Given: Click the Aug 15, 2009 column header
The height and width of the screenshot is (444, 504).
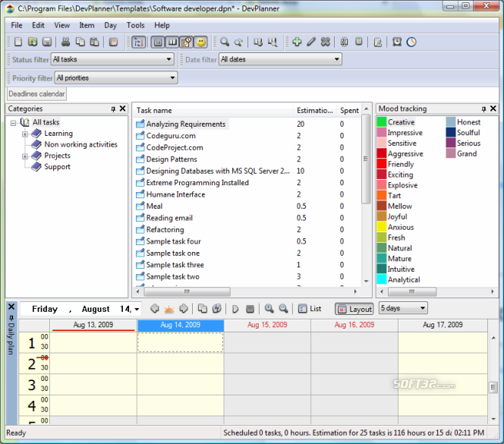Looking at the screenshot, I should pyautogui.click(x=267, y=325).
